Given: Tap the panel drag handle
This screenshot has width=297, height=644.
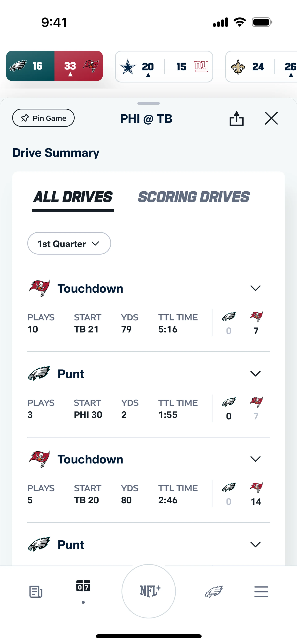Looking at the screenshot, I should 148,103.
